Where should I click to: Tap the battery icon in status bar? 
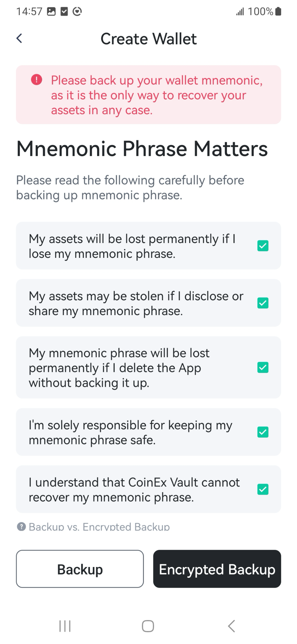coord(278,12)
